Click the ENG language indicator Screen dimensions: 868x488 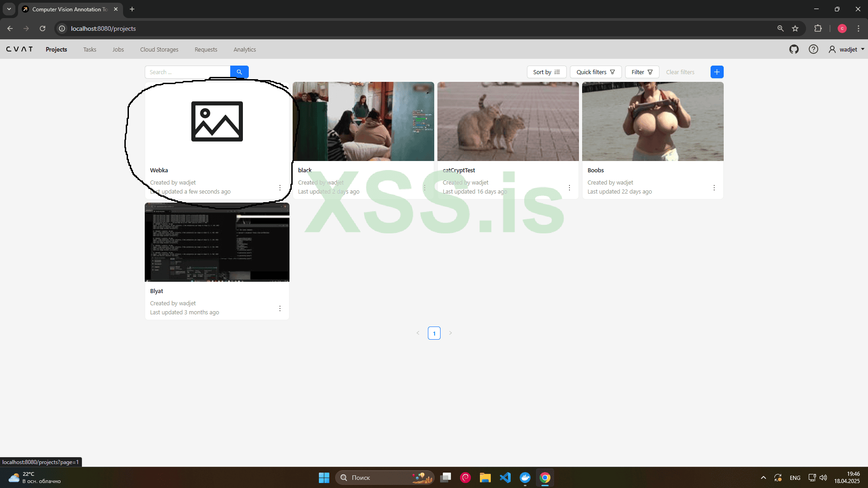[795, 478]
